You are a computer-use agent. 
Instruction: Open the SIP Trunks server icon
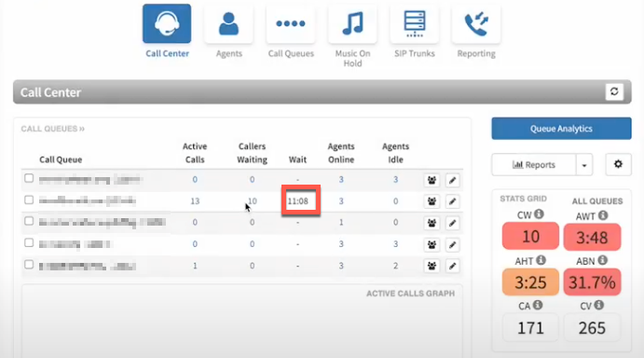pyautogui.click(x=415, y=24)
